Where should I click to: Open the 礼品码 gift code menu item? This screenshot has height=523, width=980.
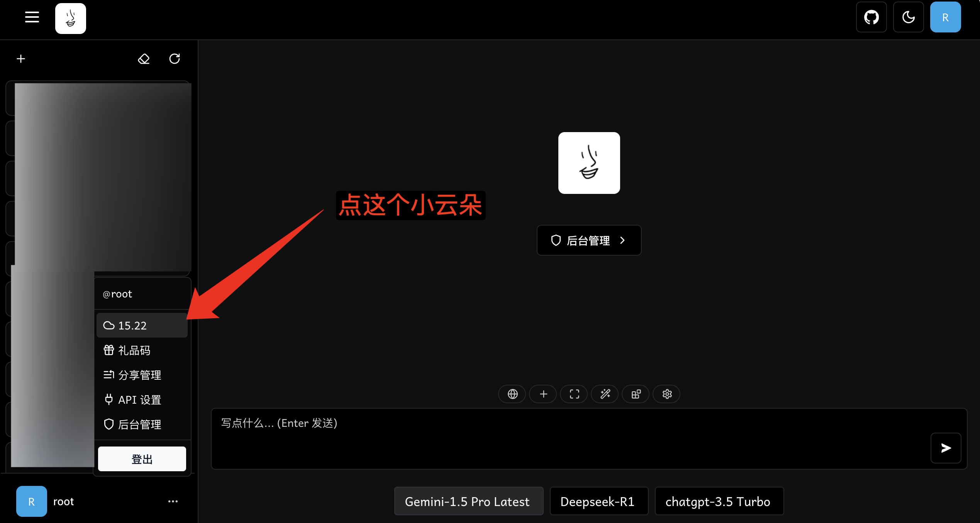pos(142,350)
